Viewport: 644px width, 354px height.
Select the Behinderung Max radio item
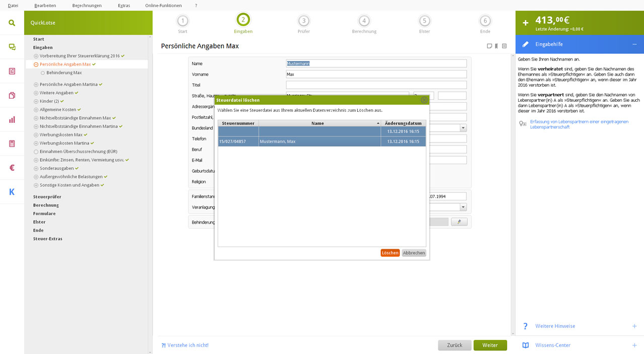click(43, 73)
